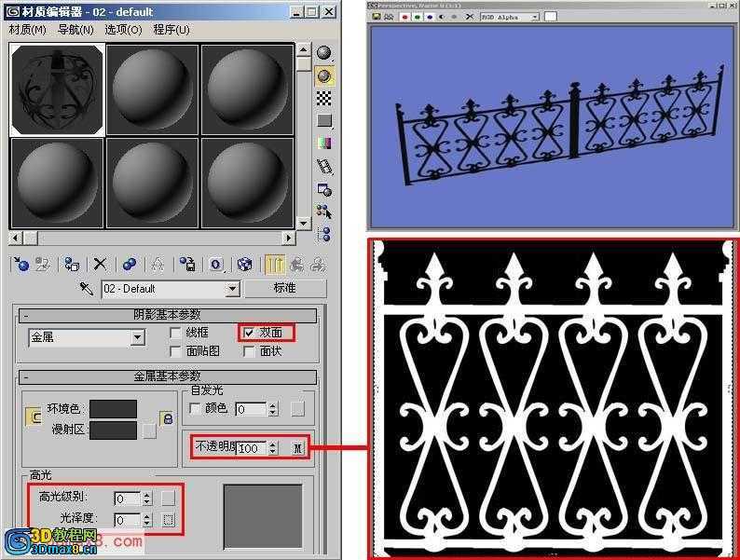The height and width of the screenshot is (560, 740).
Task: Enable the 面状 faceted checkbox
Action: (249, 351)
